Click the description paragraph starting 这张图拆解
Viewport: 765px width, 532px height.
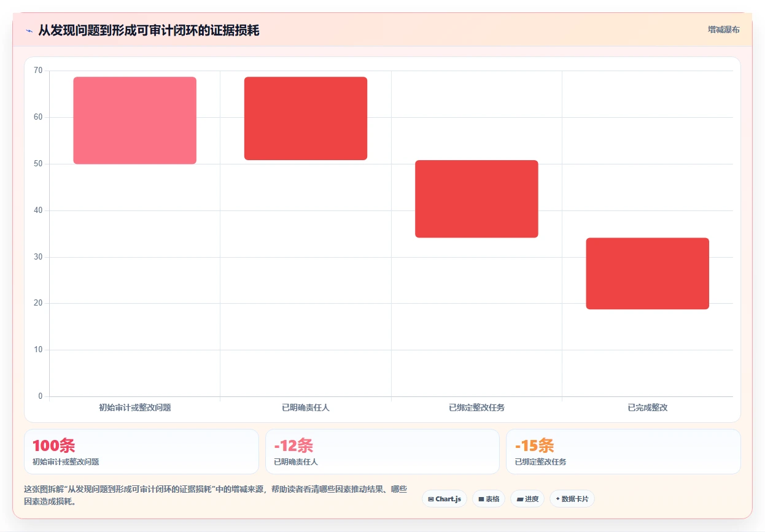(216, 495)
